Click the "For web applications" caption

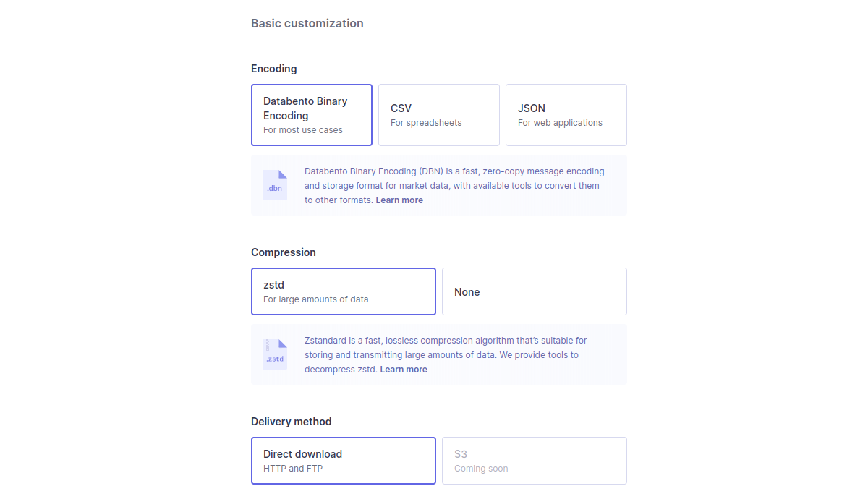pos(560,123)
